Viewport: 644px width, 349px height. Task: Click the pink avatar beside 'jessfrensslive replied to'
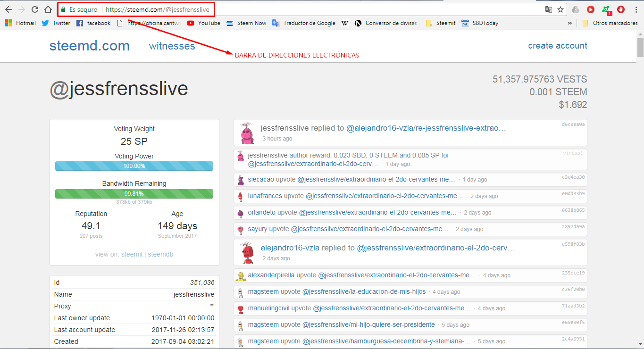coord(247,133)
